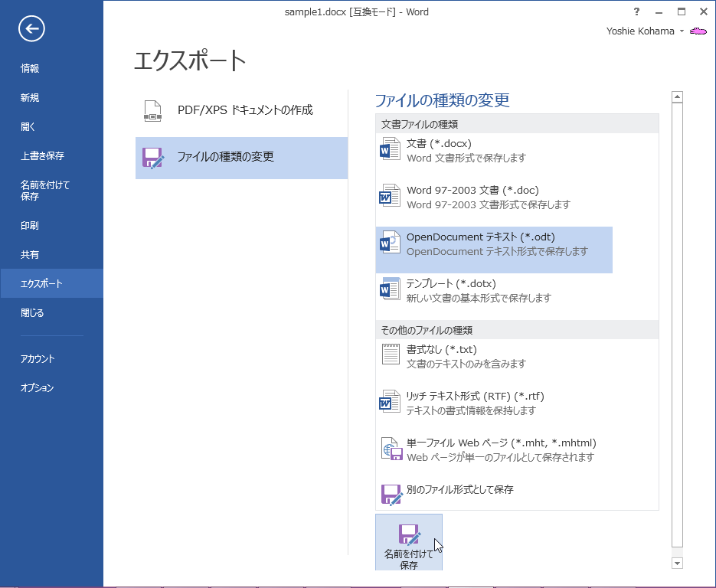Select 新規 in the sidebar
The height and width of the screenshot is (588, 716).
(51, 98)
